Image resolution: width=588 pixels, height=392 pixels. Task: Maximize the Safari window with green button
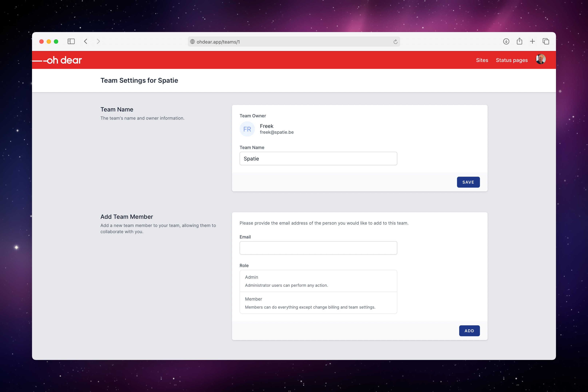tap(56, 42)
